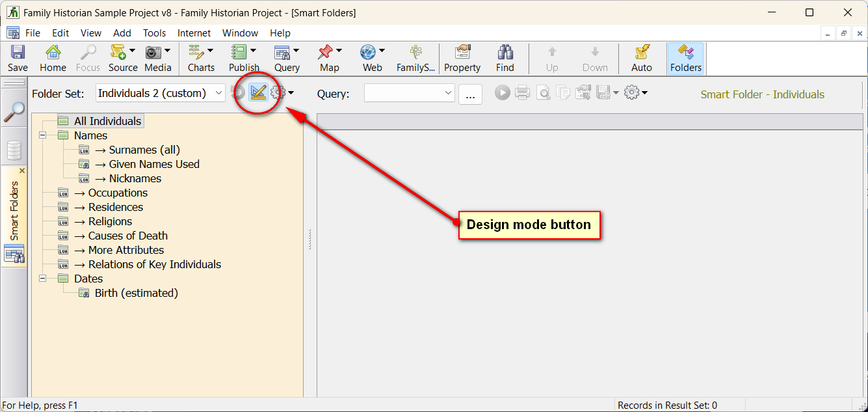The height and width of the screenshot is (412, 868).
Task: Open the Query combo box
Action: click(409, 93)
